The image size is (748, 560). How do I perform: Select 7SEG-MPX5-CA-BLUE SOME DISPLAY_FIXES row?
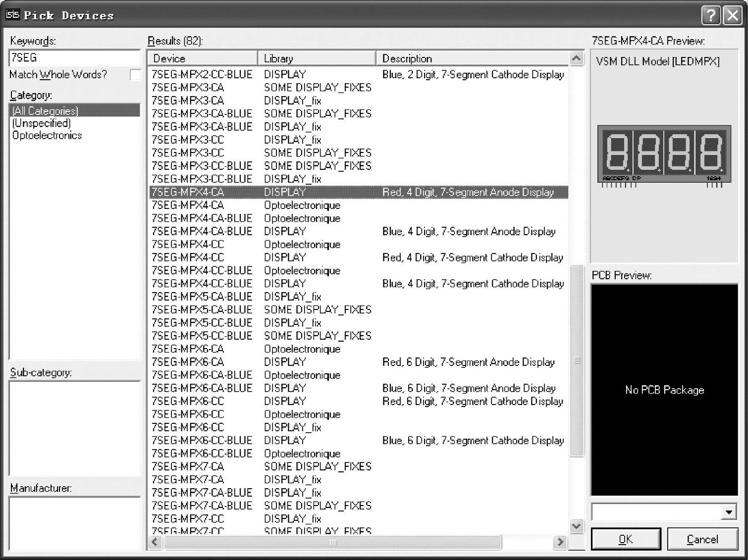359,309
